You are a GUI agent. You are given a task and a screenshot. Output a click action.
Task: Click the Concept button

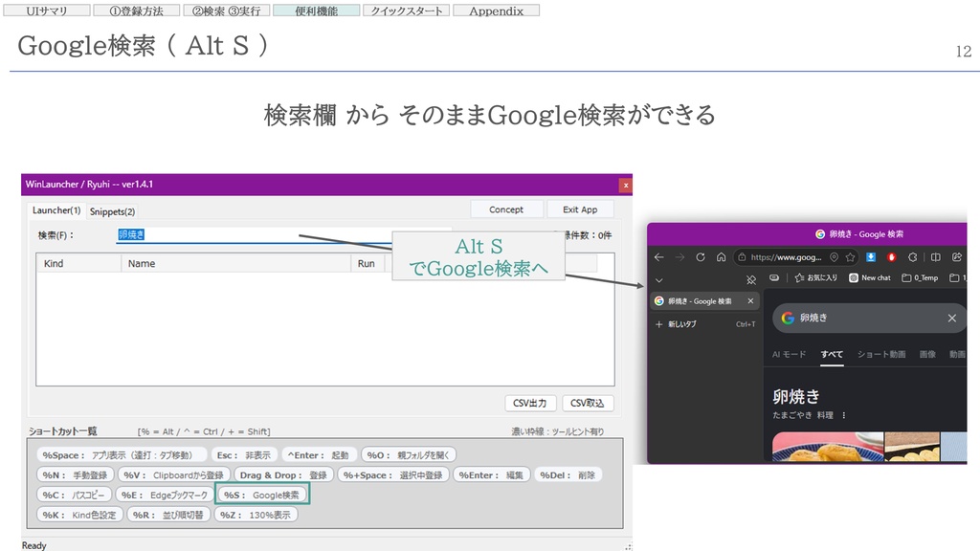[506, 209]
